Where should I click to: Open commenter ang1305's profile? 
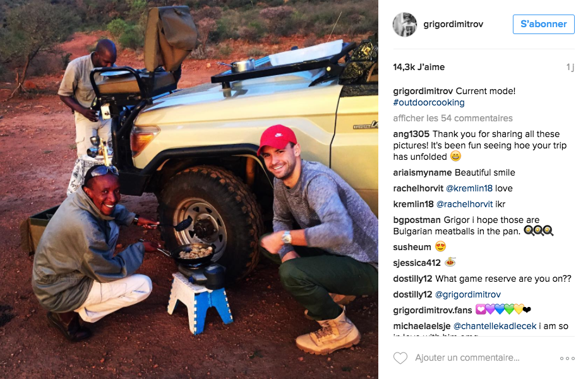tap(411, 134)
